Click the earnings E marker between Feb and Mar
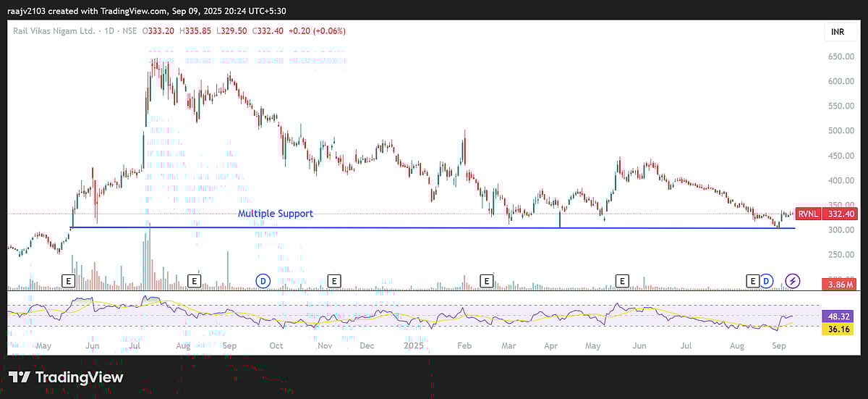This screenshot has width=868, height=399. tap(487, 280)
